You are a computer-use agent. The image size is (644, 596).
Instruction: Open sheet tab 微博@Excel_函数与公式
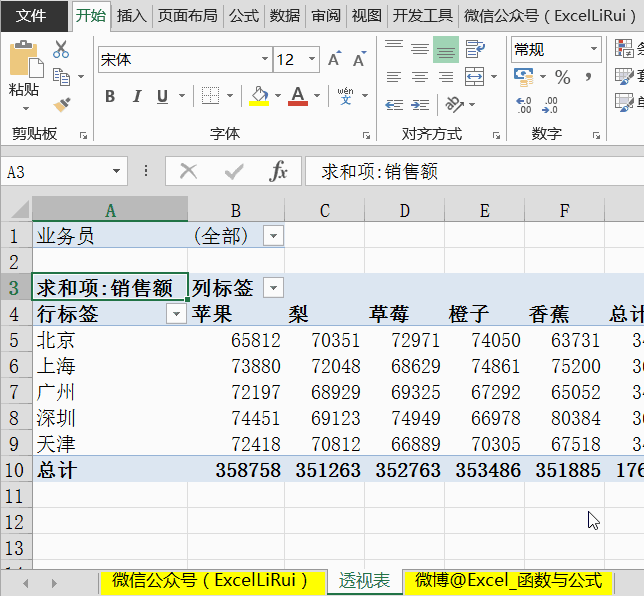508,581
